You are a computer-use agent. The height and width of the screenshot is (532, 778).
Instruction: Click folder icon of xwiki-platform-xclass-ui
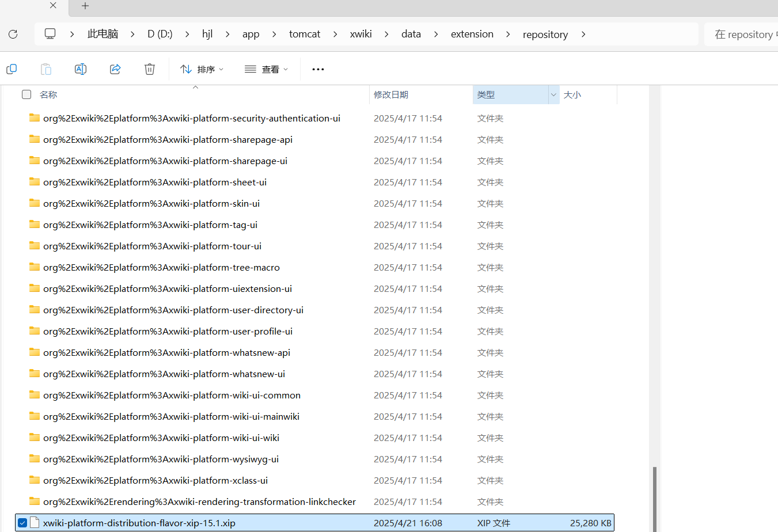pos(35,480)
